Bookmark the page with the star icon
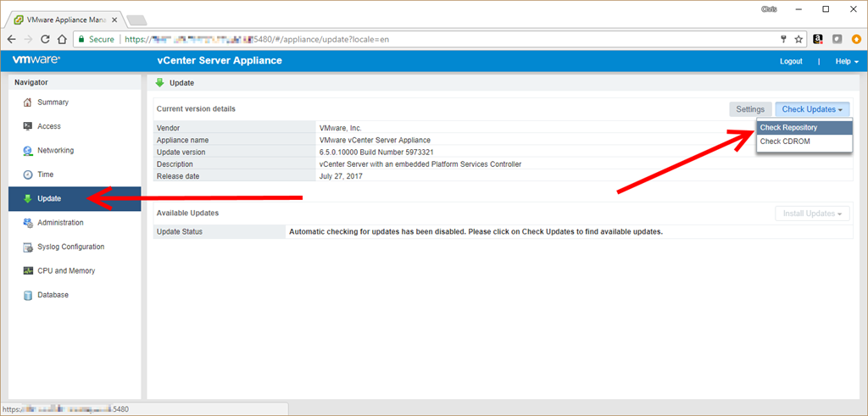Viewport: 868px width, 416px height. click(x=798, y=39)
